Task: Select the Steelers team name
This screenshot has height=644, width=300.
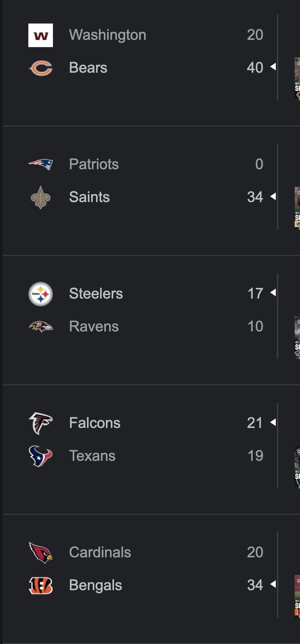Action: pos(96,294)
